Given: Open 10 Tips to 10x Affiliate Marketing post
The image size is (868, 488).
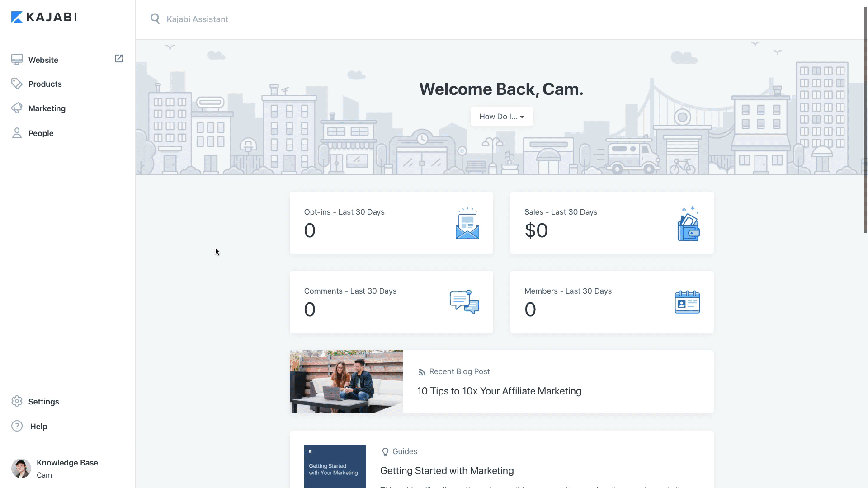Looking at the screenshot, I should point(499,391).
